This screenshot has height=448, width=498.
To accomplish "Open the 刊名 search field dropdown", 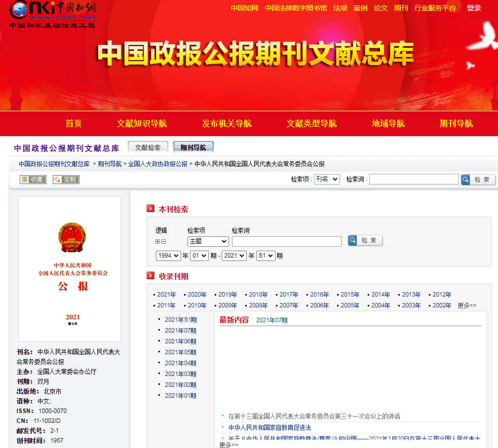I will click(327, 179).
